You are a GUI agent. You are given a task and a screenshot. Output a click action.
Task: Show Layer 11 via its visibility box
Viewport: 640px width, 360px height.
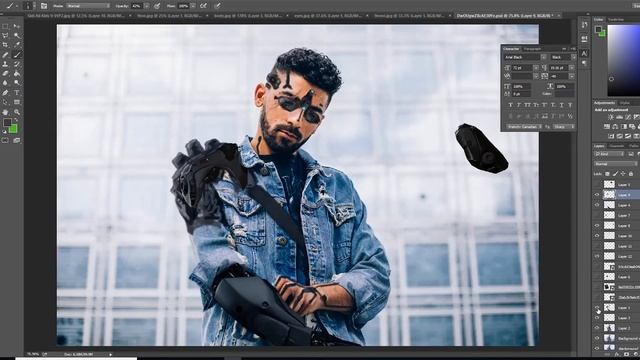click(x=597, y=246)
